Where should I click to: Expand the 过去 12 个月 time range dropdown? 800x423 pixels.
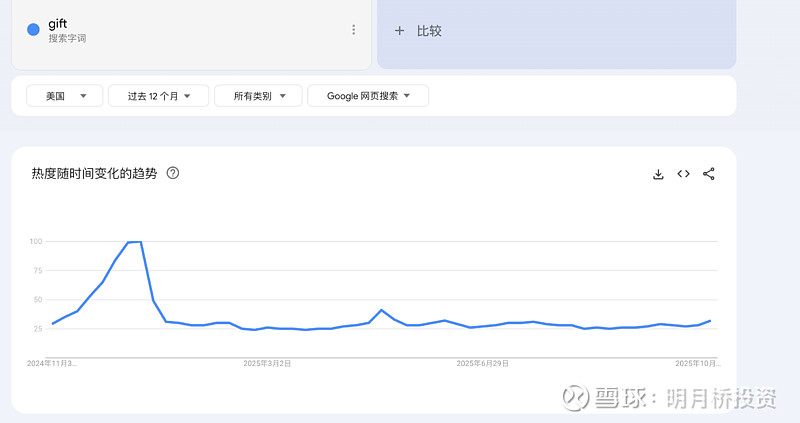(158, 96)
